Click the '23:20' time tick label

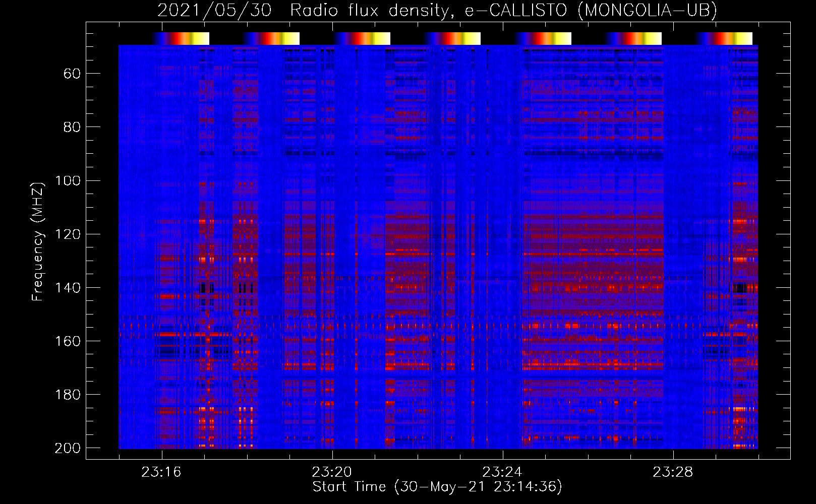(x=332, y=472)
